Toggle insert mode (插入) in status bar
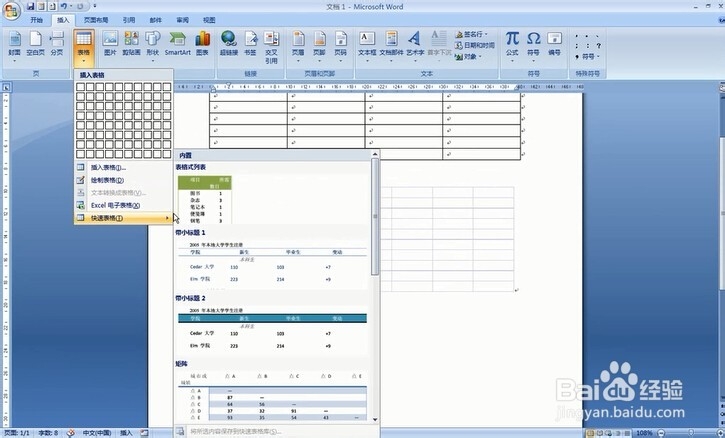This screenshot has width=725, height=438. [x=126, y=433]
